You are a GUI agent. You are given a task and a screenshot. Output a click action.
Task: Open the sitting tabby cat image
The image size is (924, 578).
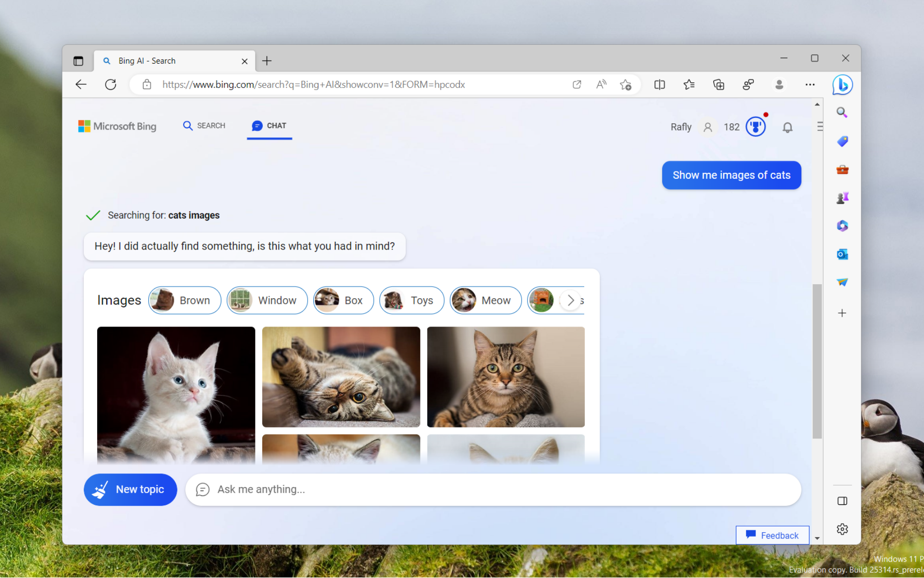[506, 377]
